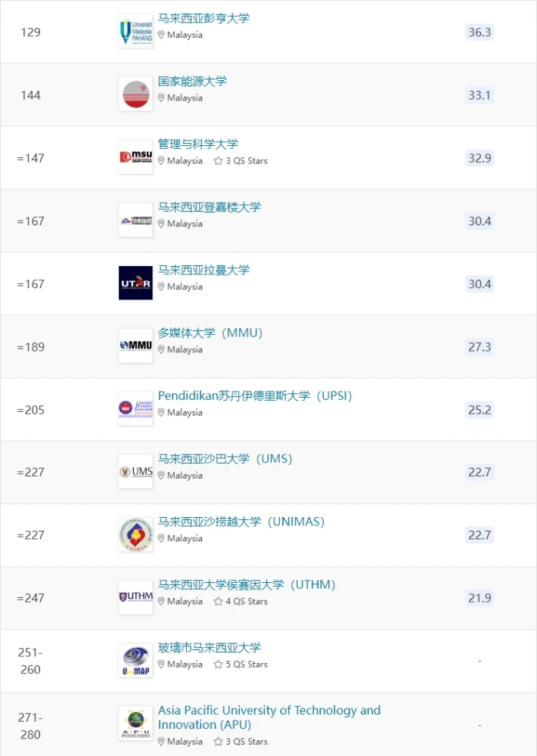
Task: Click the UNIMAS crest logo
Action: 135,535
